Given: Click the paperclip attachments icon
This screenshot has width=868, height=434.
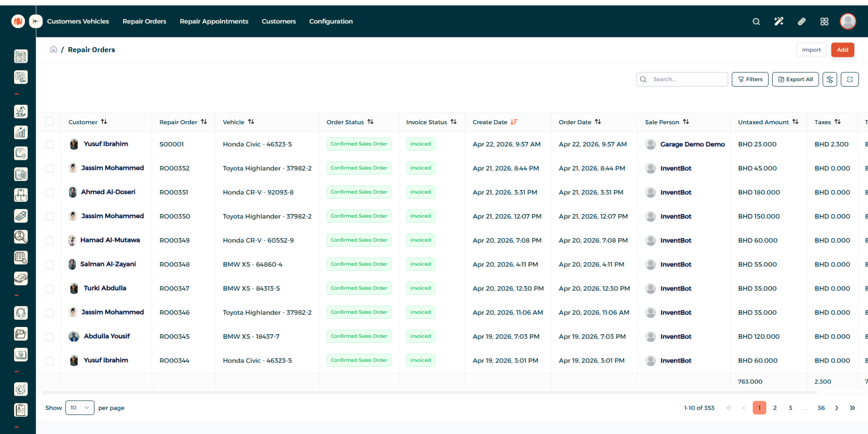Looking at the screenshot, I should click(802, 22).
